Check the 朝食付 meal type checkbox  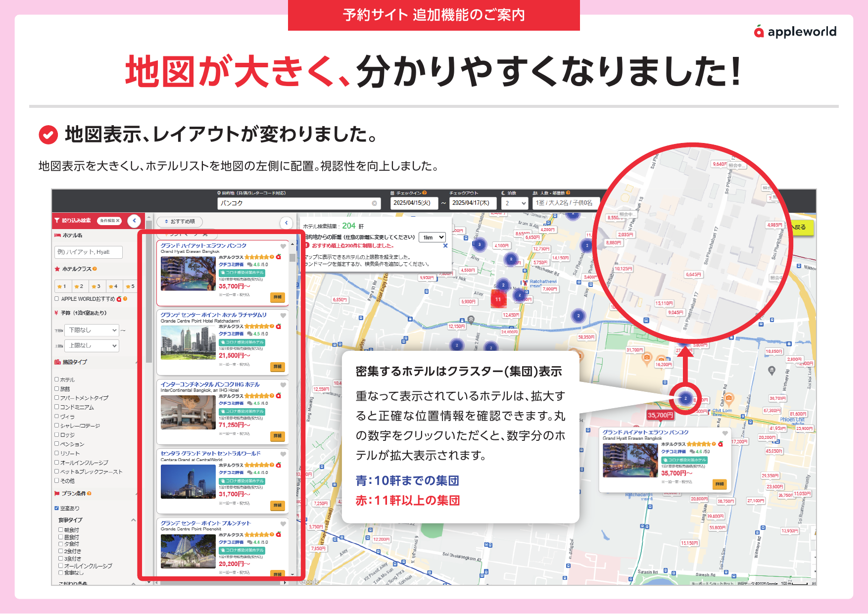61,529
